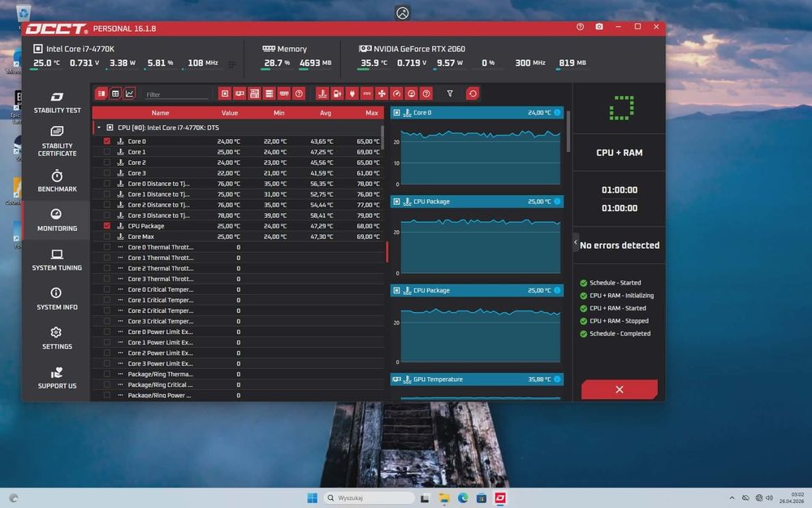Take a screenshot with the camera icon
The height and width of the screenshot is (508, 812).
[x=599, y=27]
